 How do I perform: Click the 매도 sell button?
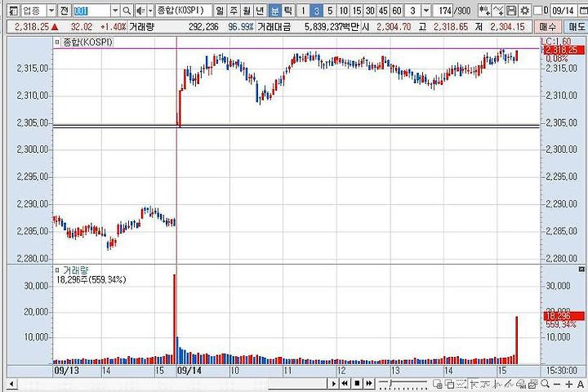pos(576,27)
